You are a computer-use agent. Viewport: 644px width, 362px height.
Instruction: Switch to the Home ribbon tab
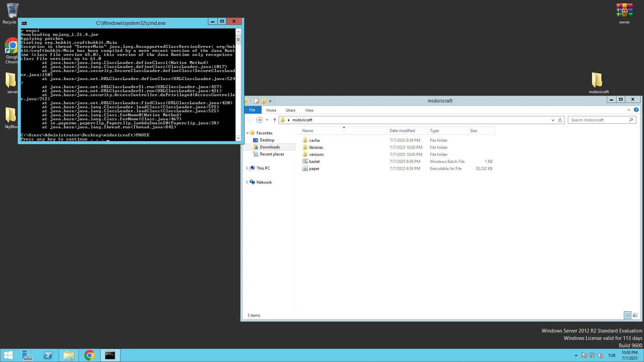click(x=271, y=110)
